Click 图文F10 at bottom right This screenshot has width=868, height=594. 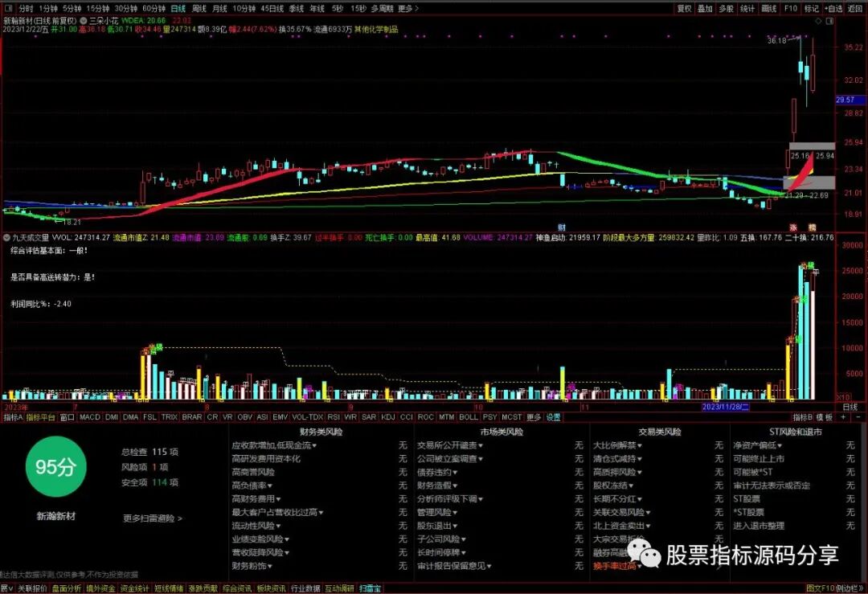820,588
